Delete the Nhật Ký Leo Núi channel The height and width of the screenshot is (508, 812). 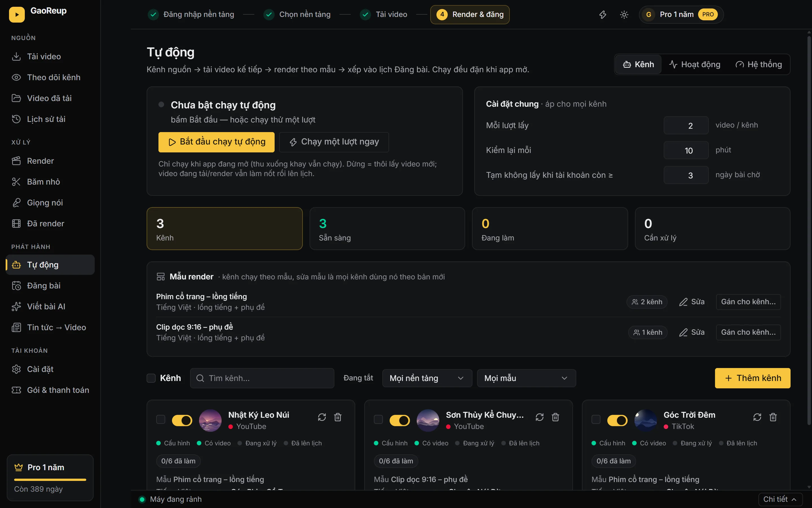tap(338, 417)
